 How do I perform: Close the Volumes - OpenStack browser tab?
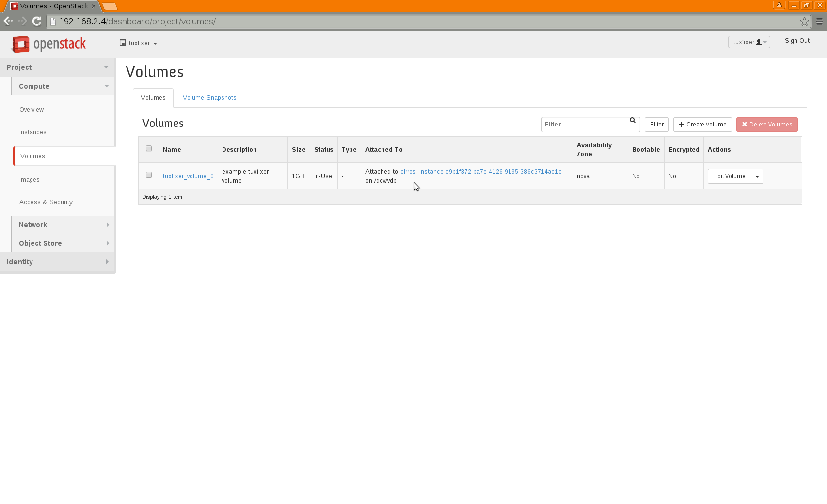pyautogui.click(x=94, y=6)
